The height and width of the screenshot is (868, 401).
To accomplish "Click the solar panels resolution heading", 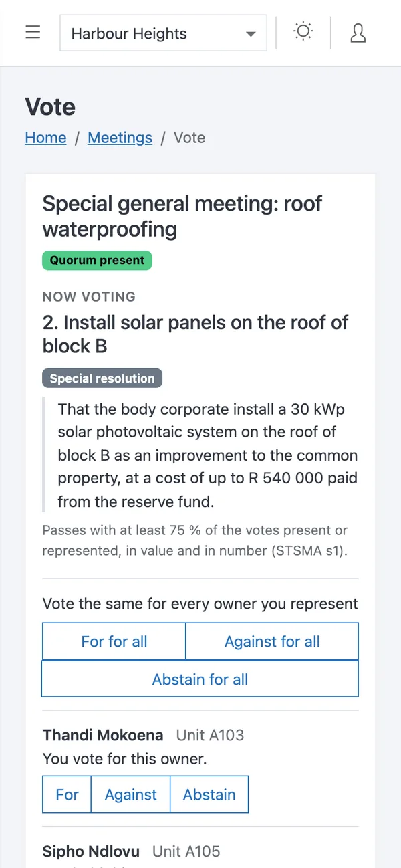I will (195, 334).
